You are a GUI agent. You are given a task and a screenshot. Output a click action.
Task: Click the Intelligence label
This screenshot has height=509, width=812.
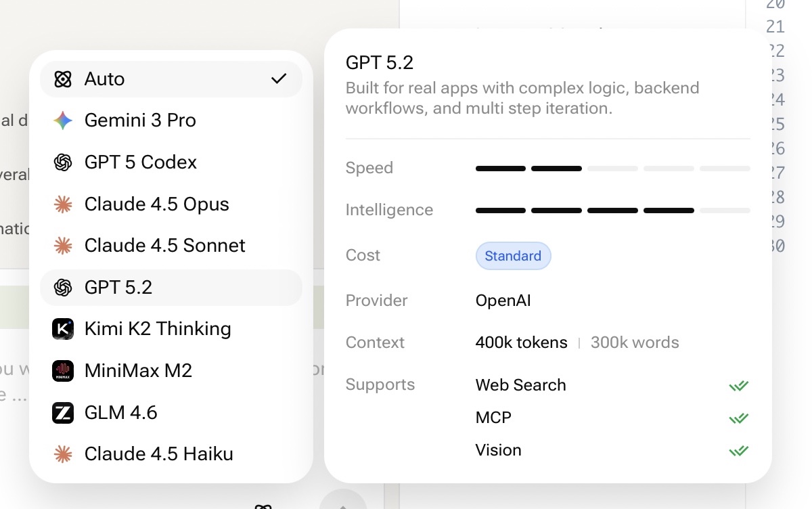pyautogui.click(x=389, y=210)
